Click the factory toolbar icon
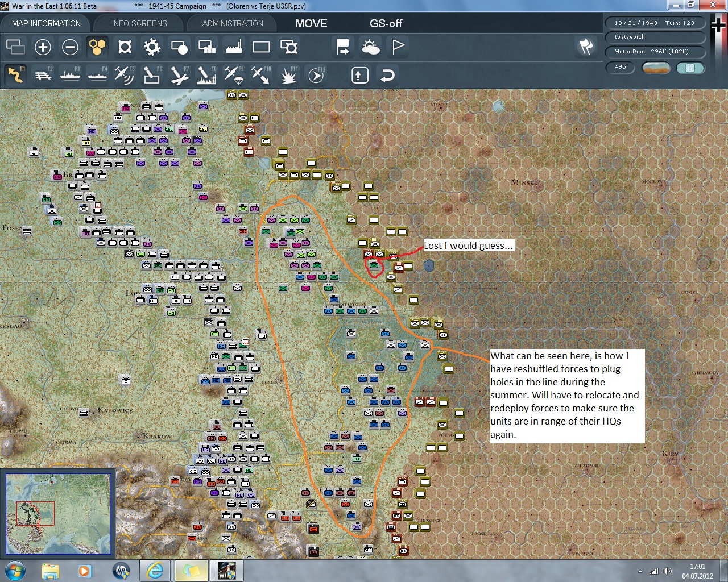Viewport: 728px width, 582px height. 234,47
